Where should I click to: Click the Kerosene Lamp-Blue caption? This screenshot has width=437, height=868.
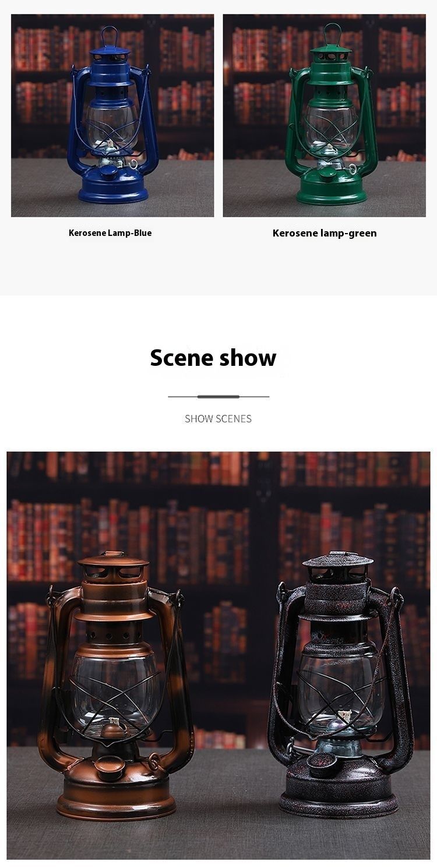click(110, 233)
